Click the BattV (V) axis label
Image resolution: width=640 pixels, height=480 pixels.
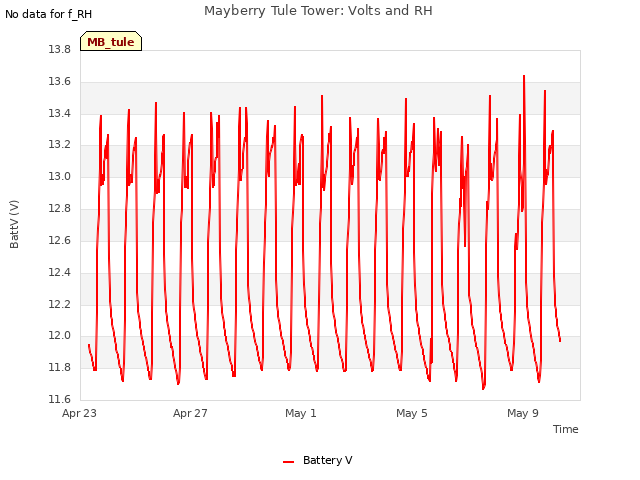pyautogui.click(x=14, y=224)
